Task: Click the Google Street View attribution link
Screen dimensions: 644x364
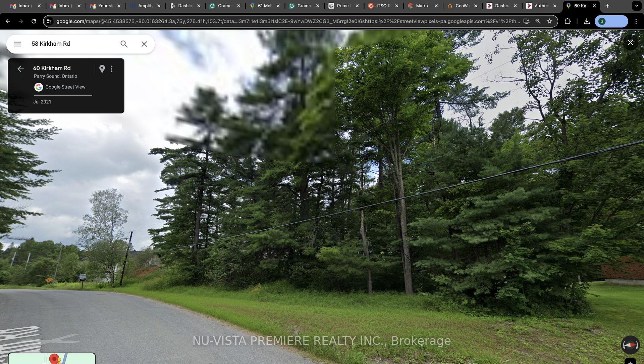Action: [x=65, y=87]
